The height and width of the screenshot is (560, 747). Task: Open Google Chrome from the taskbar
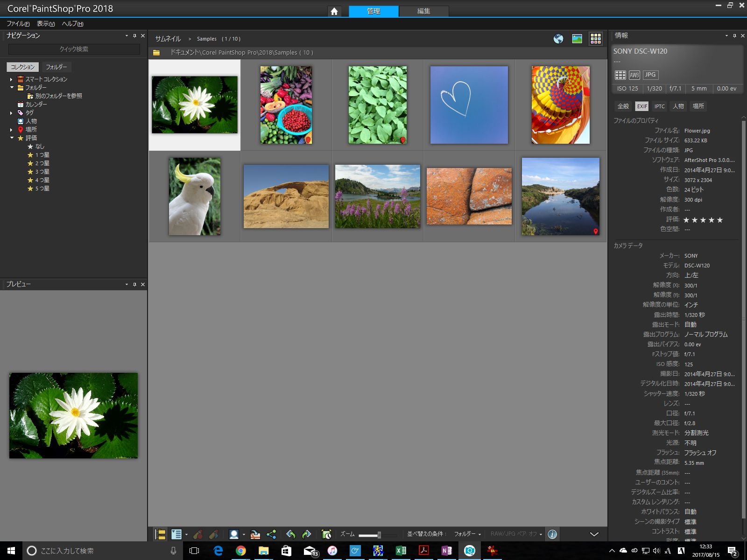pos(240,551)
